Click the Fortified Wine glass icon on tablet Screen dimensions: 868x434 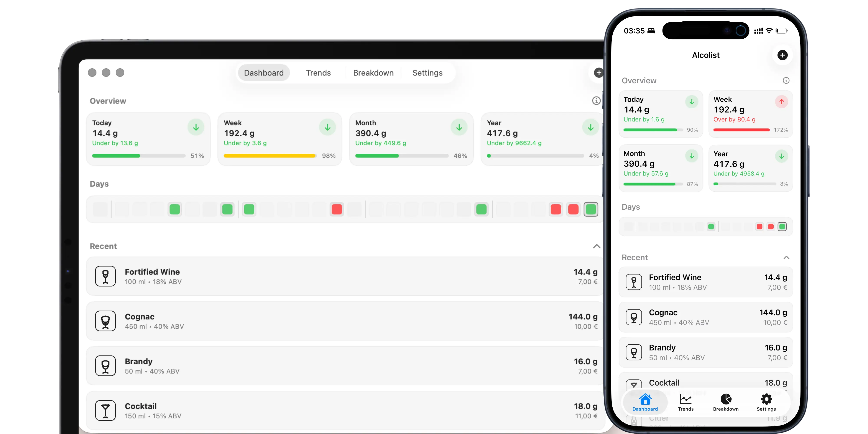point(105,276)
